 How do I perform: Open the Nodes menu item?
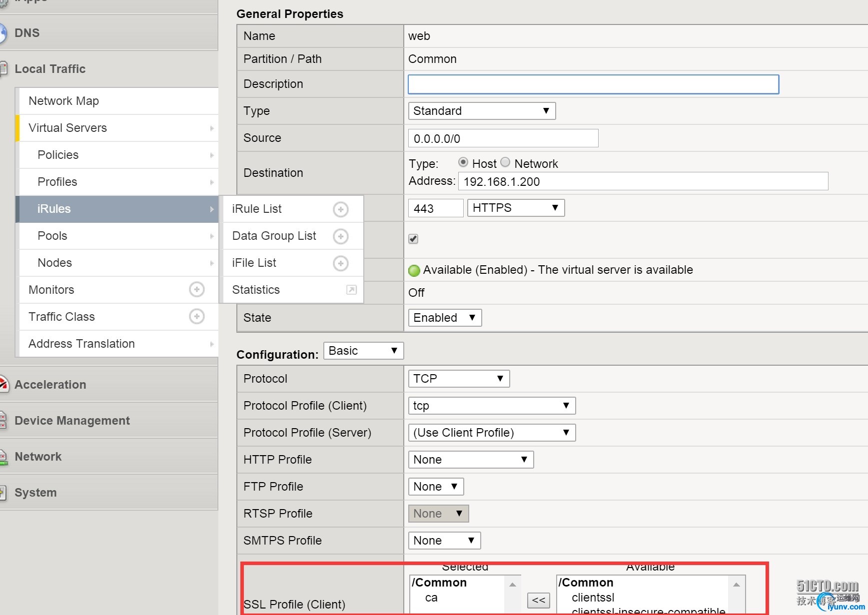click(x=119, y=263)
